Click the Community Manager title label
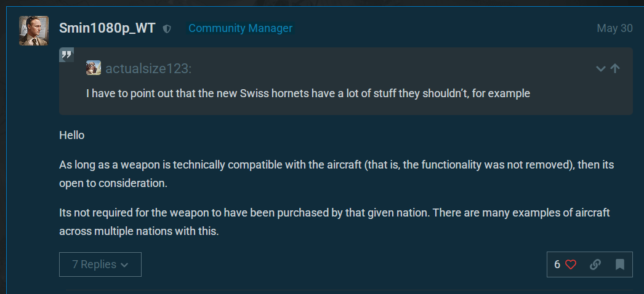644x294 pixels. pyautogui.click(x=240, y=28)
